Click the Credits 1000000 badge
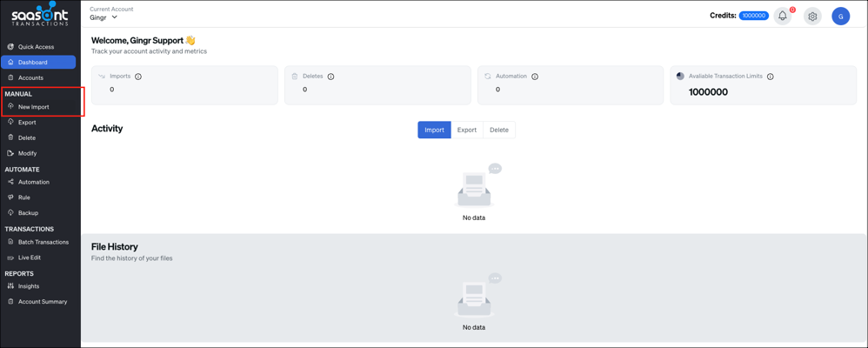This screenshot has height=348, width=868. [x=754, y=16]
